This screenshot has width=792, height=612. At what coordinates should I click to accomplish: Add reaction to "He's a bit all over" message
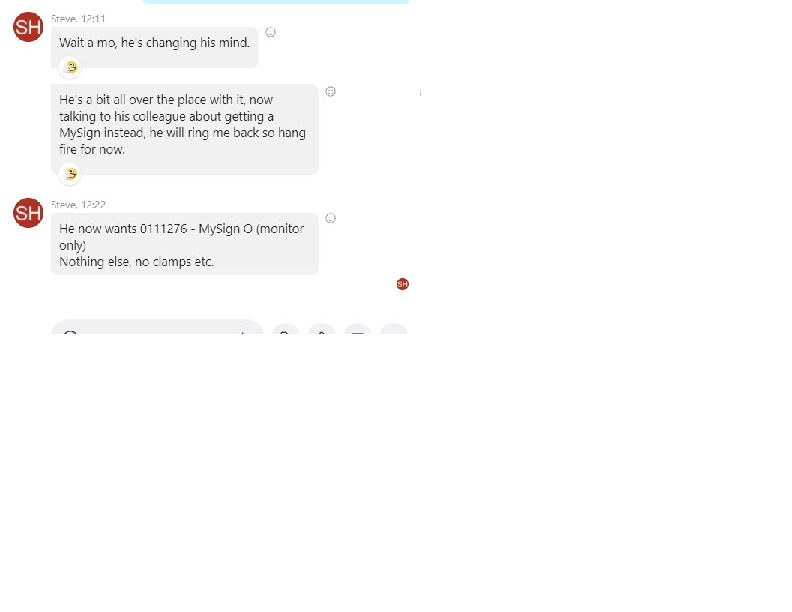330,91
